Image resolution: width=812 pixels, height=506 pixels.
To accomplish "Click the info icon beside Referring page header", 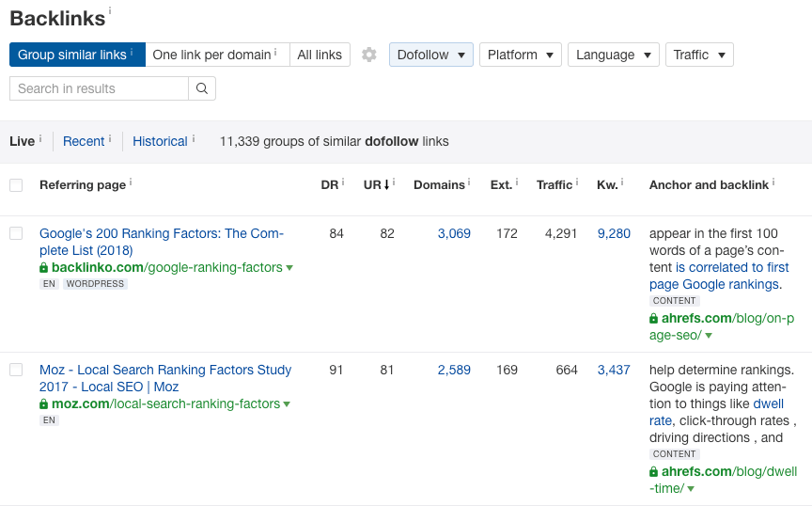I will coord(131,182).
